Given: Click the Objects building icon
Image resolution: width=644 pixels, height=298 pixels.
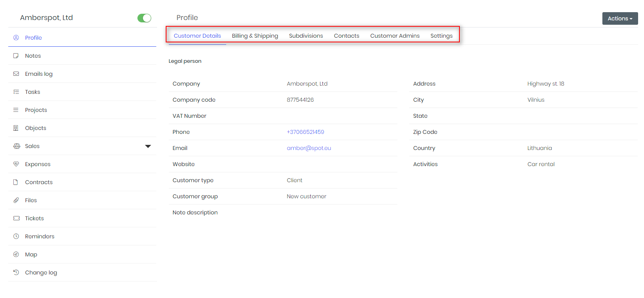Looking at the screenshot, I should click(x=16, y=128).
